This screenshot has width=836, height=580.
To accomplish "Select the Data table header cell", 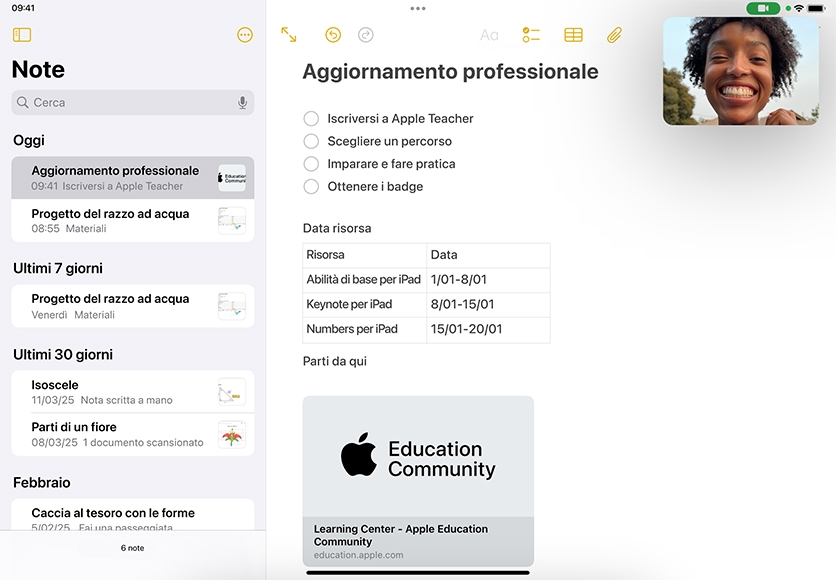I will (488, 255).
